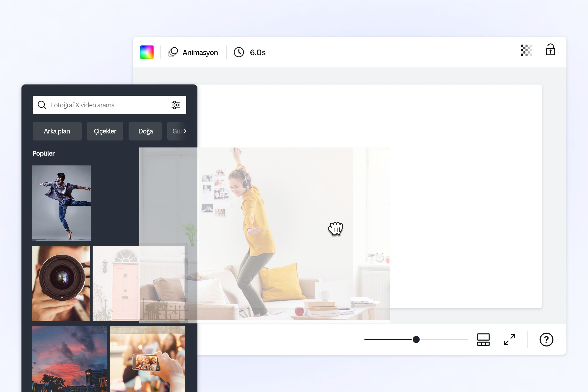The width and height of the screenshot is (588, 392).
Task: Open the help question mark icon
Action: [546, 339]
